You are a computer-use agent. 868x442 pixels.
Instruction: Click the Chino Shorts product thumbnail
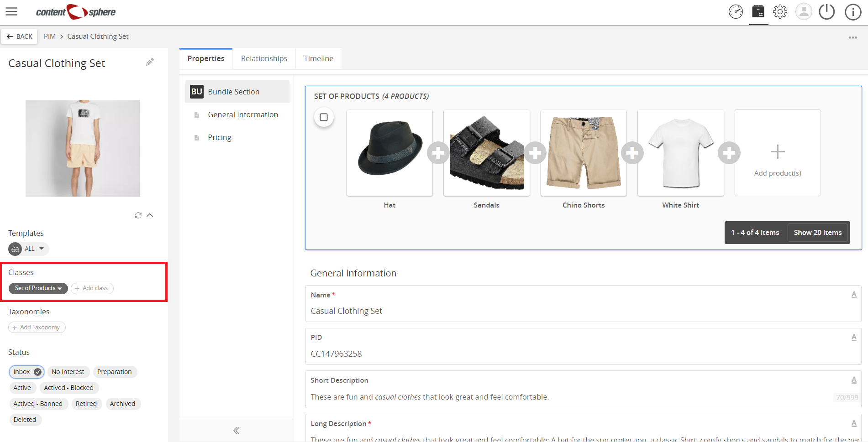[584, 153]
